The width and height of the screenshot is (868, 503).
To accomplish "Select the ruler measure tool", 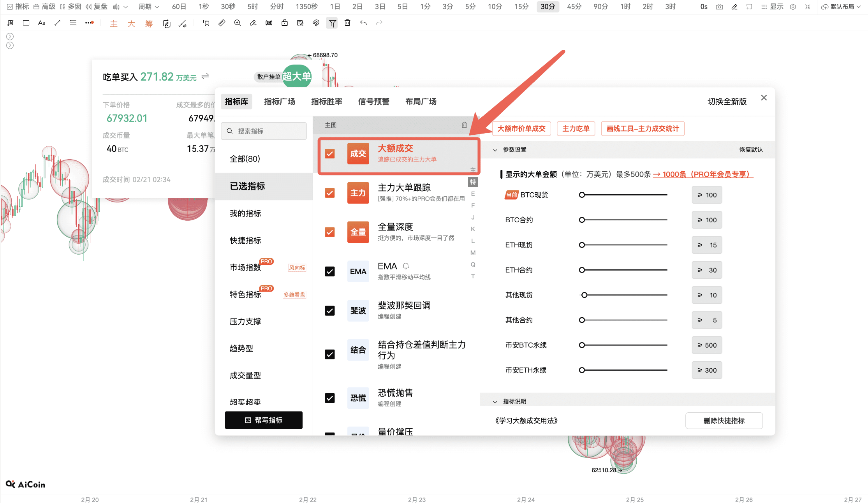I will coord(222,23).
